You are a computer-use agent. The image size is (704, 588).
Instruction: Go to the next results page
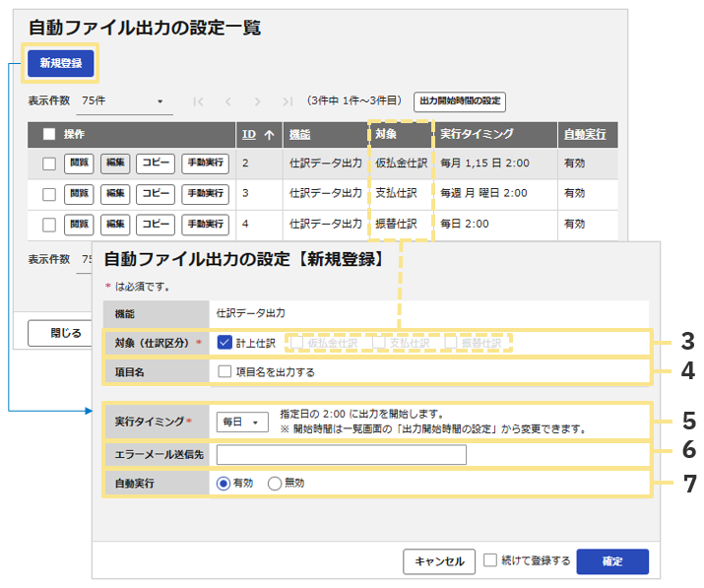pyautogui.click(x=257, y=102)
